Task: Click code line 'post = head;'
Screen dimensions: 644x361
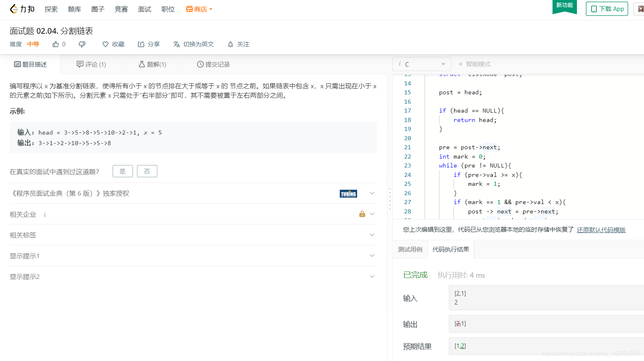Action: (460, 92)
